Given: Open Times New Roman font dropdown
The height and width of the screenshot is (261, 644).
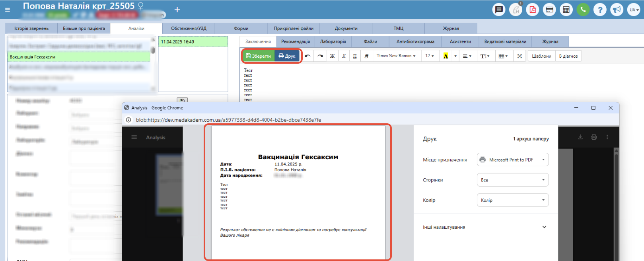Looking at the screenshot, I should click(396, 56).
